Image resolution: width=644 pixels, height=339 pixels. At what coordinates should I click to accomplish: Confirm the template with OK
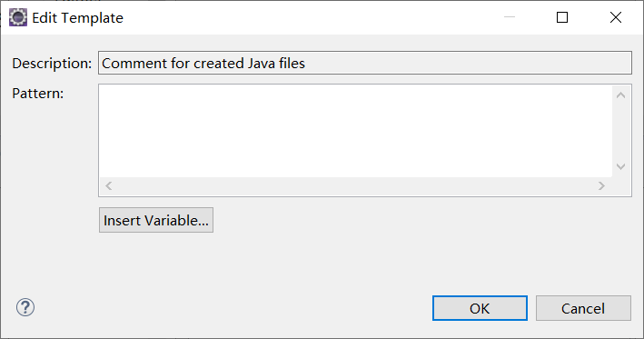coord(480,308)
